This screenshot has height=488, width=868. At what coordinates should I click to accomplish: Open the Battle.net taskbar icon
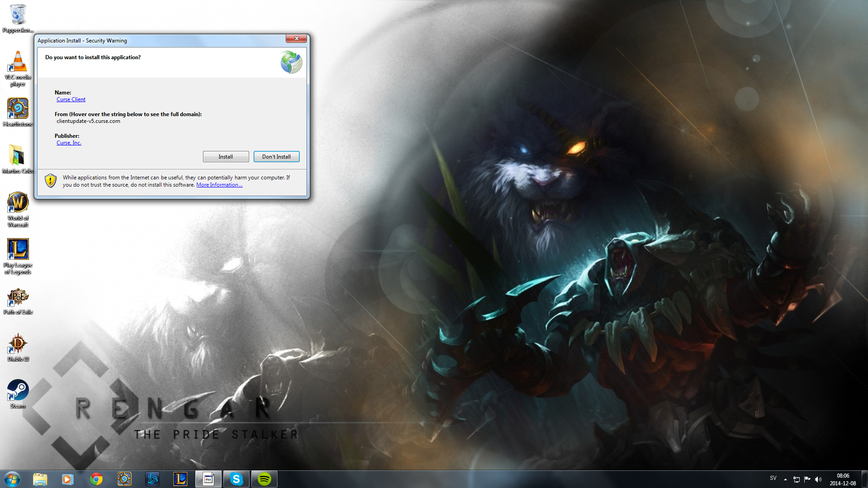tap(152, 479)
